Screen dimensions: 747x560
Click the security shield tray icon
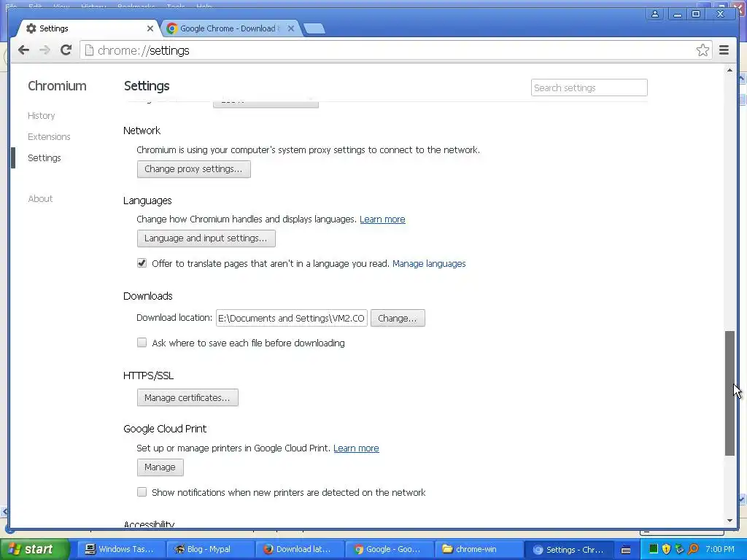pyautogui.click(x=666, y=549)
